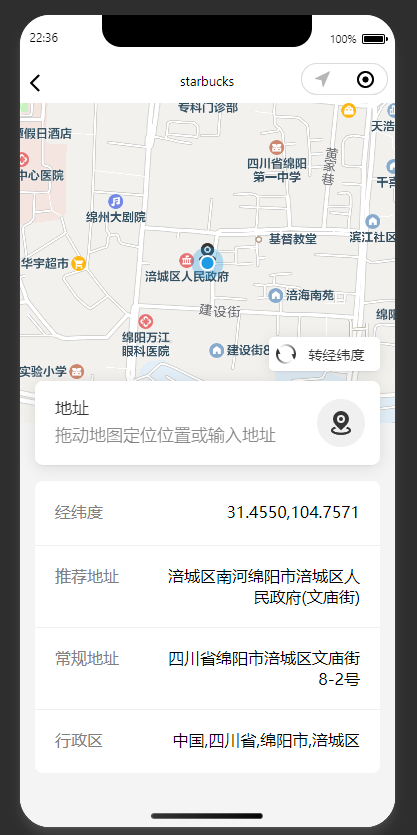Viewport: 417px width, 835px height.
Task: Tap the 涪城区人民政府 government building icon
Action: click(186, 260)
